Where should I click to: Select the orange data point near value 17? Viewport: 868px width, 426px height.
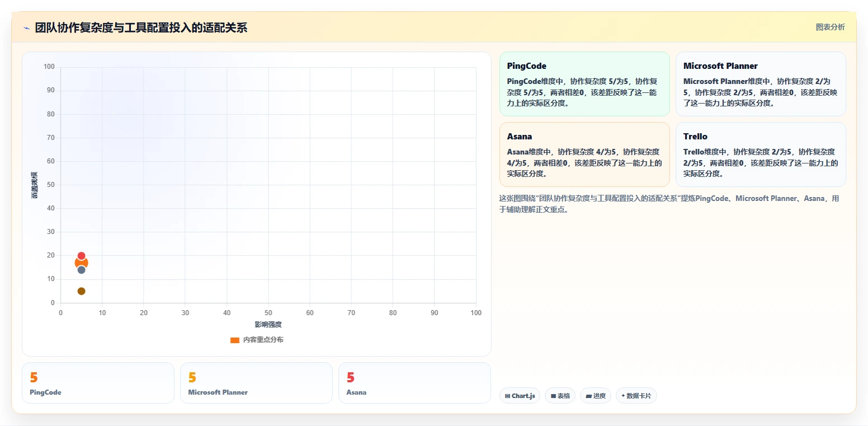[x=81, y=263]
